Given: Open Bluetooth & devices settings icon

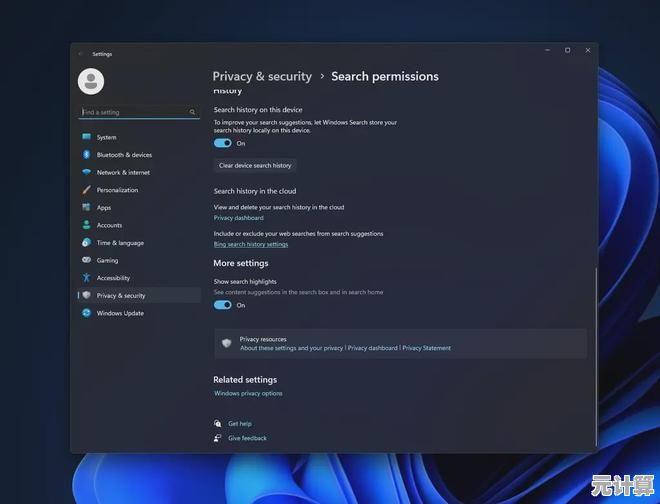Looking at the screenshot, I should (x=87, y=155).
